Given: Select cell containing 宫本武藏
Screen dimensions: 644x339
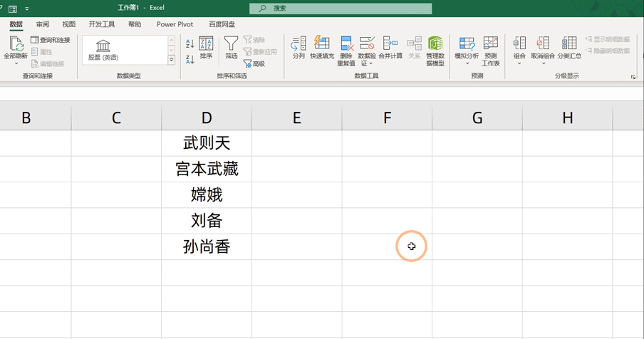Looking at the screenshot, I should [x=207, y=169].
